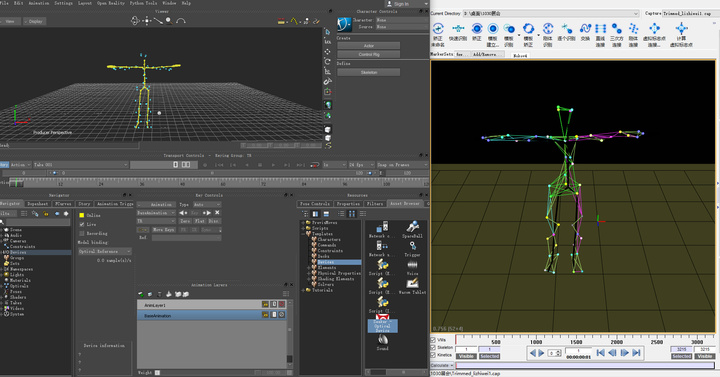Uncheck the Skeleton checkbox
Screen dimensions: 720x377
pos(433,348)
